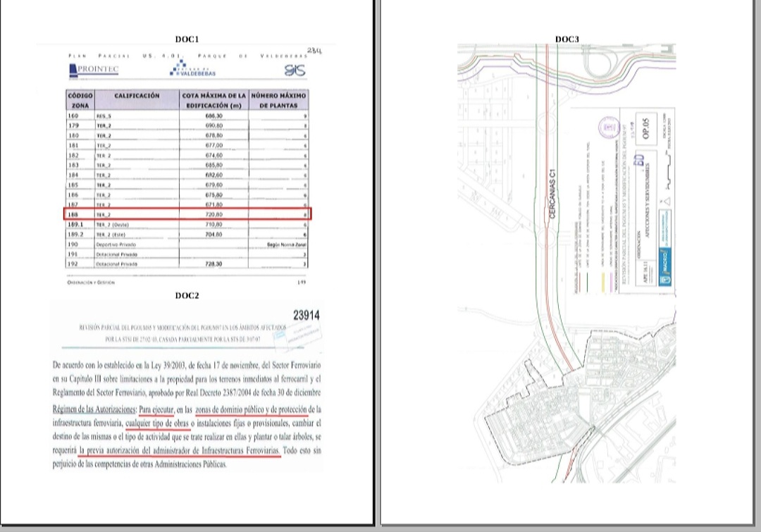Select the 685,80 height value

(x=214, y=165)
